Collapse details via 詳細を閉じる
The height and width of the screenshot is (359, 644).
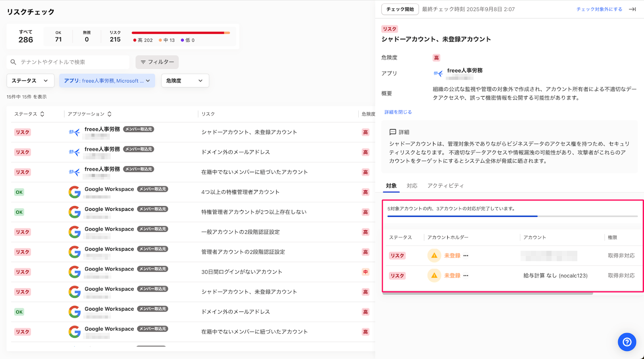[398, 112]
